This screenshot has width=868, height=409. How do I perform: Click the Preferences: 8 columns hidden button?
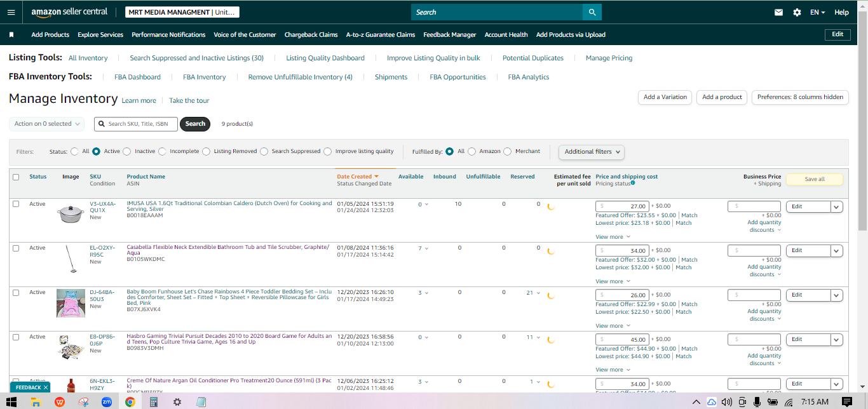pyautogui.click(x=800, y=97)
